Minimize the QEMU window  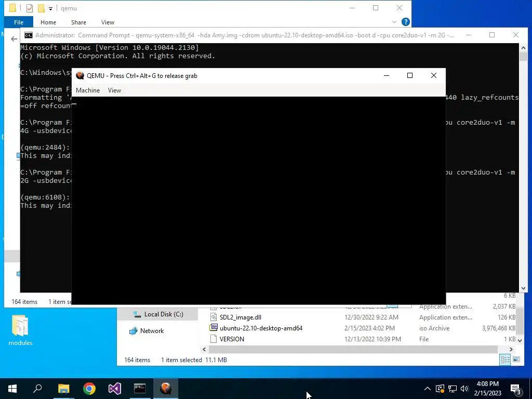click(387, 75)
